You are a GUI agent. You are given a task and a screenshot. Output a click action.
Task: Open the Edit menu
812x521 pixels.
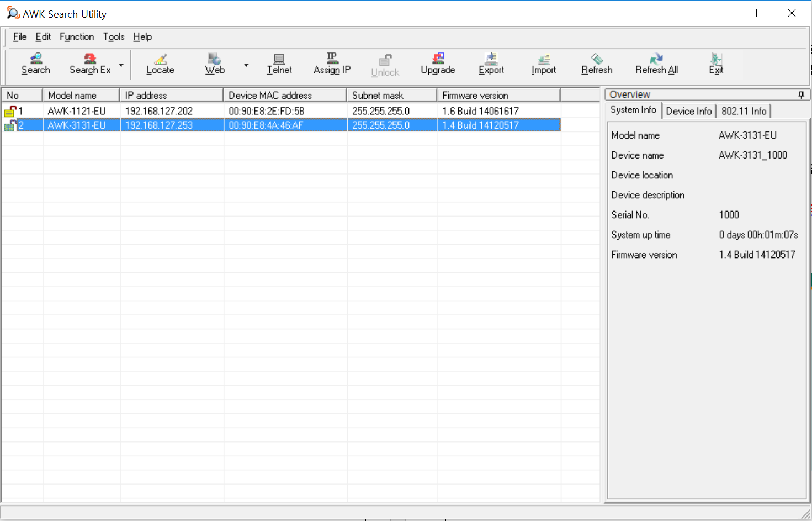click(43, 36)
